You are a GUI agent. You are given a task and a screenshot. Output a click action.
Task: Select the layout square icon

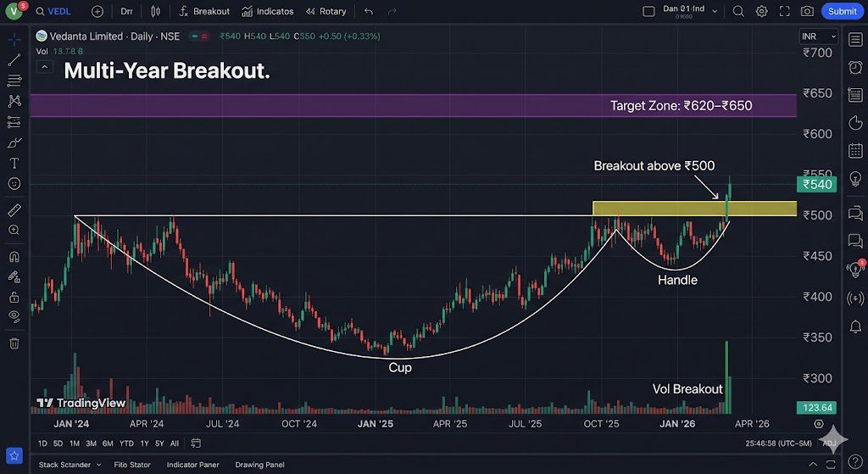[648, 11]
